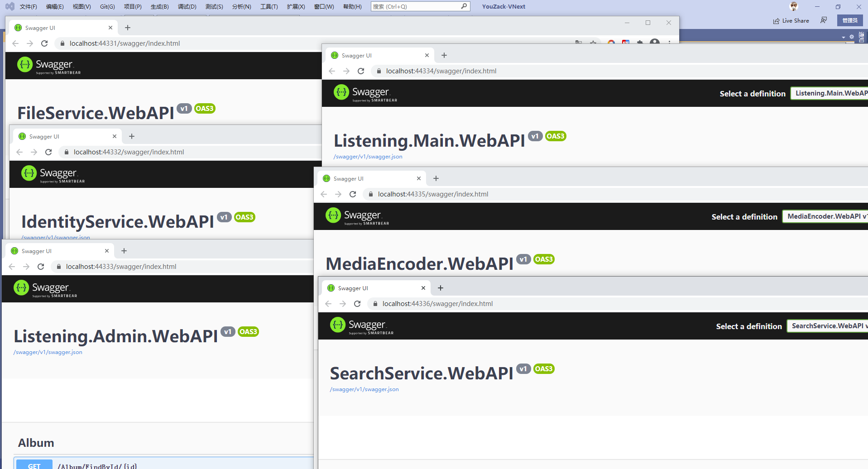
Task: Open swagger.json link under Listening.Main.WebAPI
Action: click(368, 157)
